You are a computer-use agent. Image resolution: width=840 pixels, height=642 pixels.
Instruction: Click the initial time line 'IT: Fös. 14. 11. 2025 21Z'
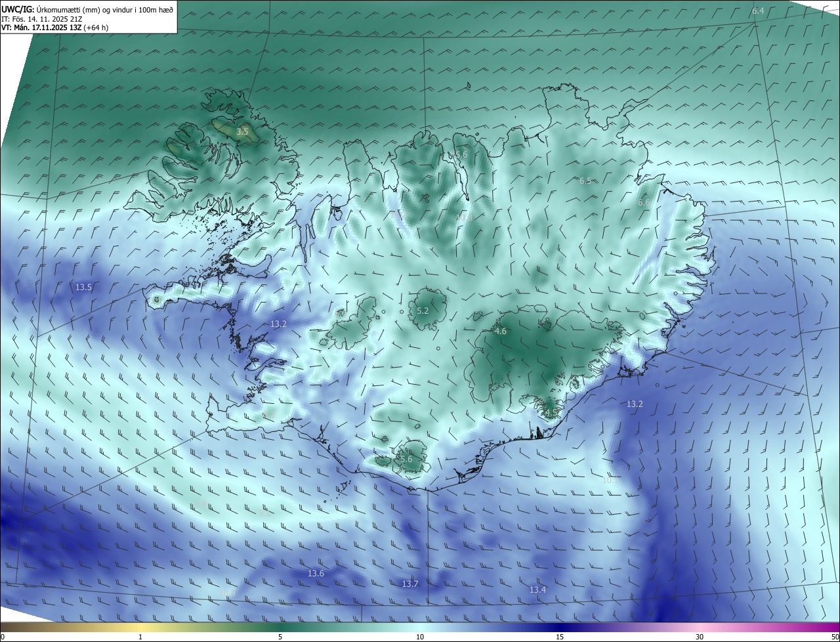(x=41, y=19)
